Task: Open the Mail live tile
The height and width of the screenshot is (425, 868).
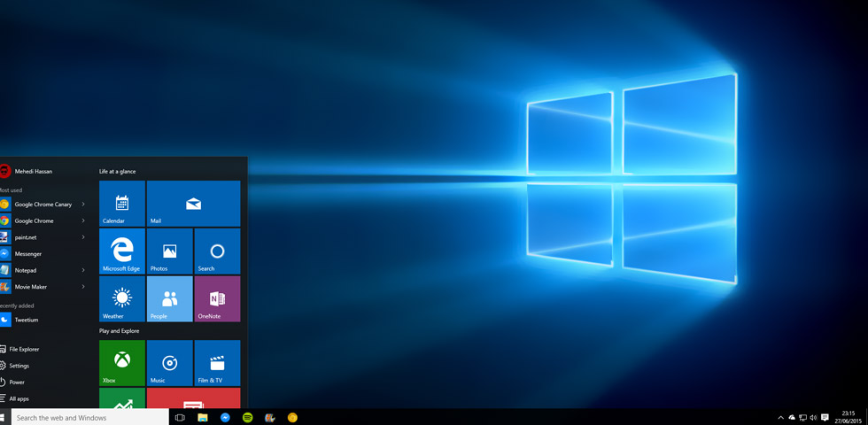Action: (x=193, y=204)
